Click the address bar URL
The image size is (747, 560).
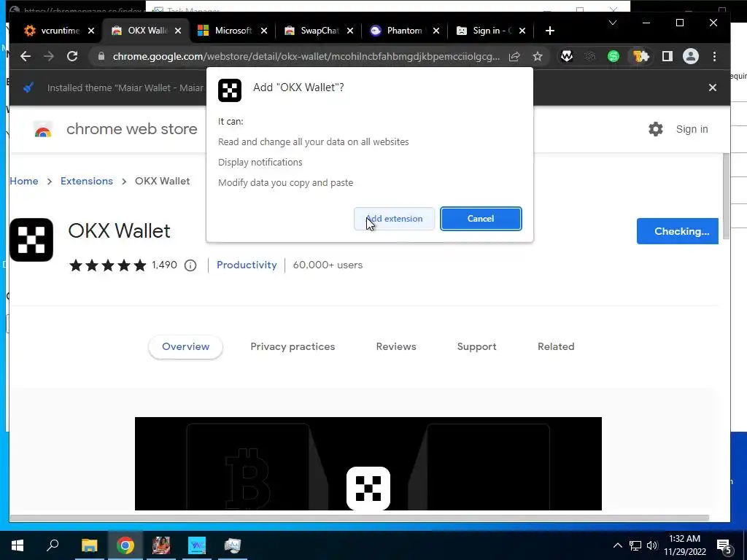(306, 56)
